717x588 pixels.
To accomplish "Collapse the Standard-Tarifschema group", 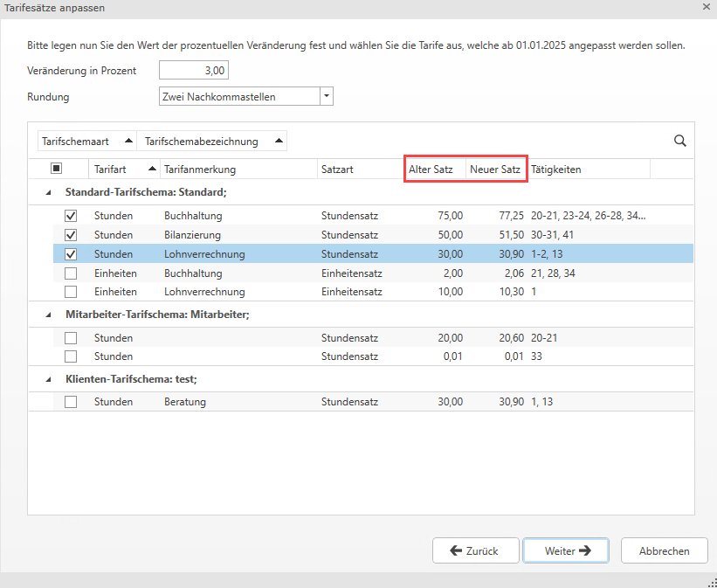I will coord(48,192).
